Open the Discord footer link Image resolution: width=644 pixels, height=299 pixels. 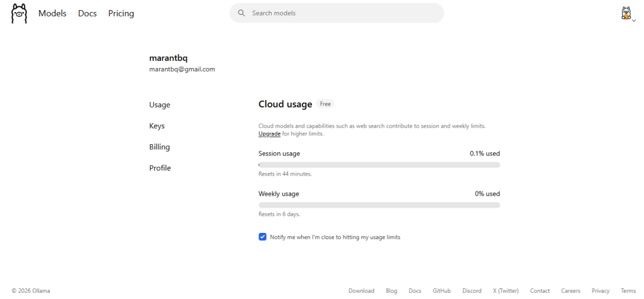(x=472, y=291)
